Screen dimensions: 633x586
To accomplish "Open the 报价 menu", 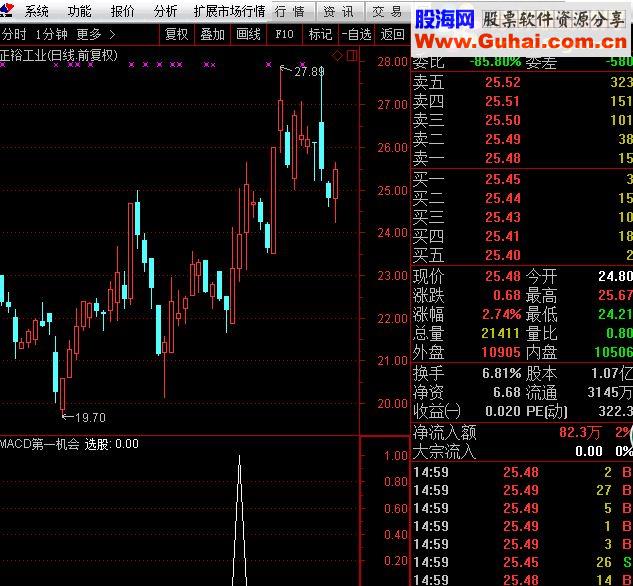I will coord(122,11).
